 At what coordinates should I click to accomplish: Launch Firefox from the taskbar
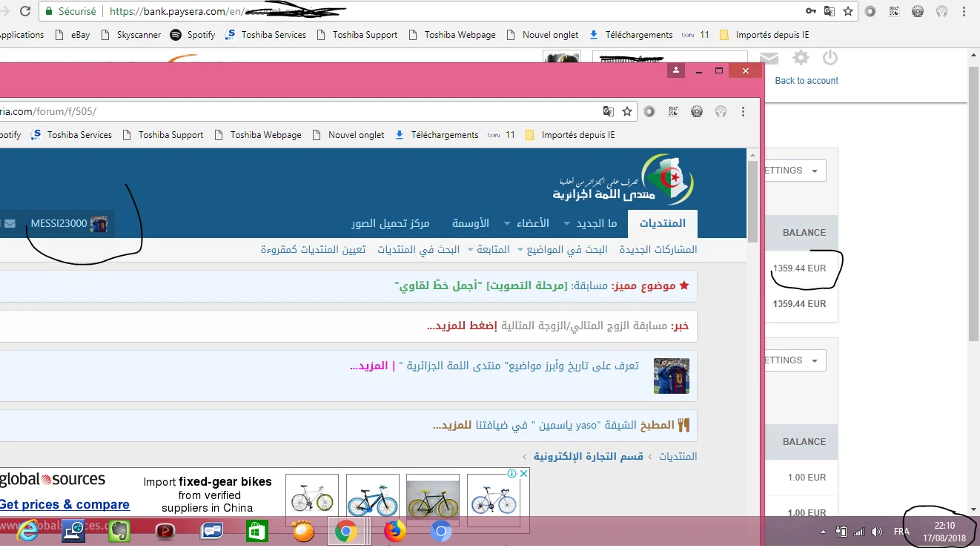click(395, 531)
